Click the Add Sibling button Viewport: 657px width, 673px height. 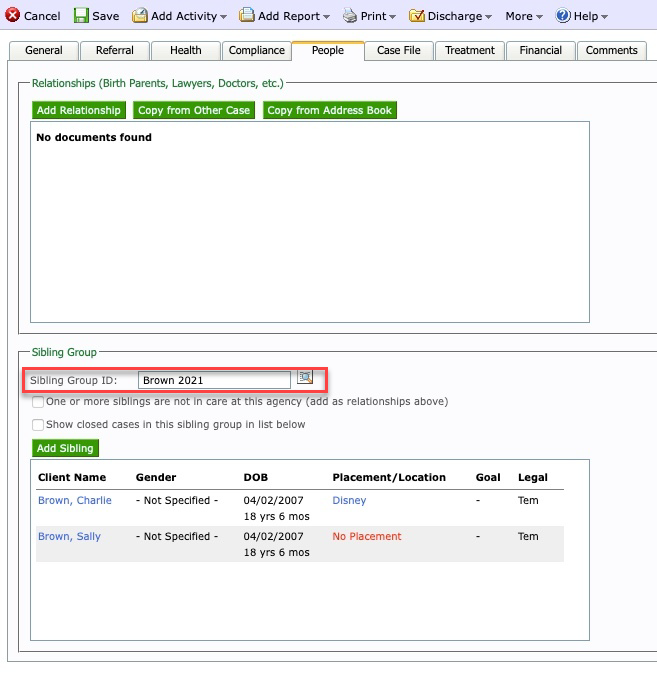click(x=65, y=448)
